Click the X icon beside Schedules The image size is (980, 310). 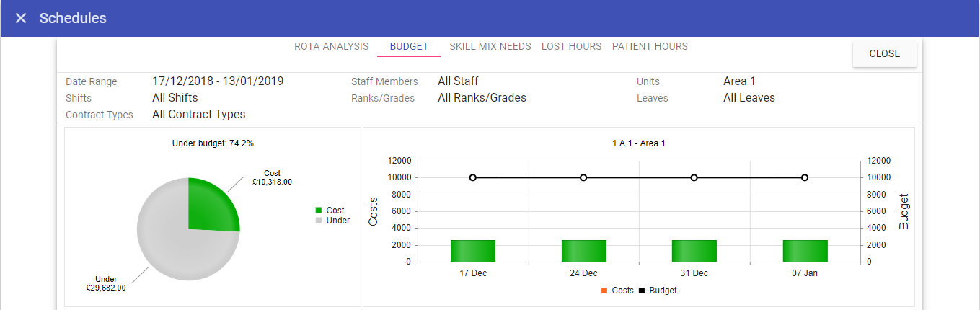click(x=21, y=18)
